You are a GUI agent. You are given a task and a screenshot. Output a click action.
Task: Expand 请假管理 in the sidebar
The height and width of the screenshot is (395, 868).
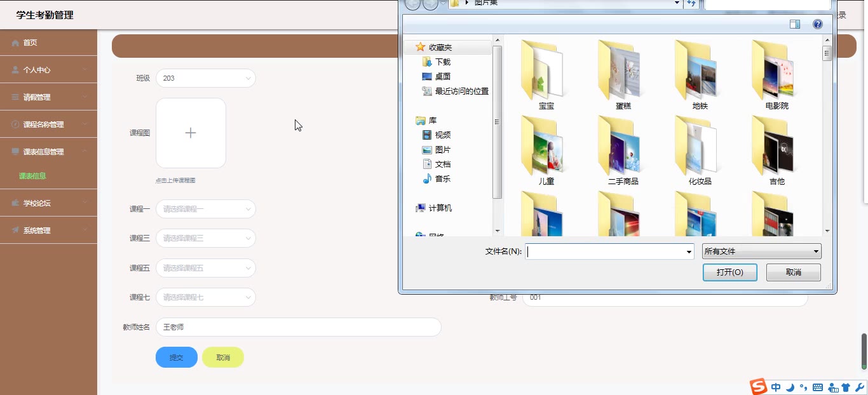48,97
